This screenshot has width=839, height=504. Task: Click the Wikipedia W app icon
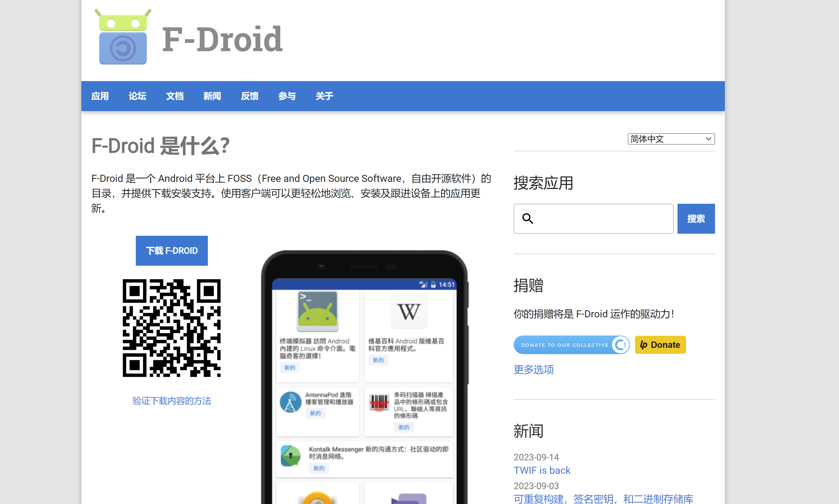409,311
